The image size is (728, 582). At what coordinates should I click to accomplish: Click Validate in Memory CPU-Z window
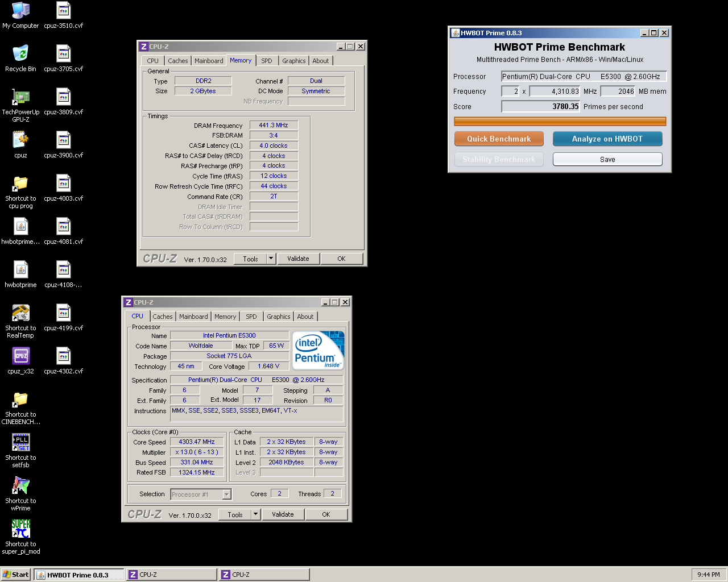(298, 259)
